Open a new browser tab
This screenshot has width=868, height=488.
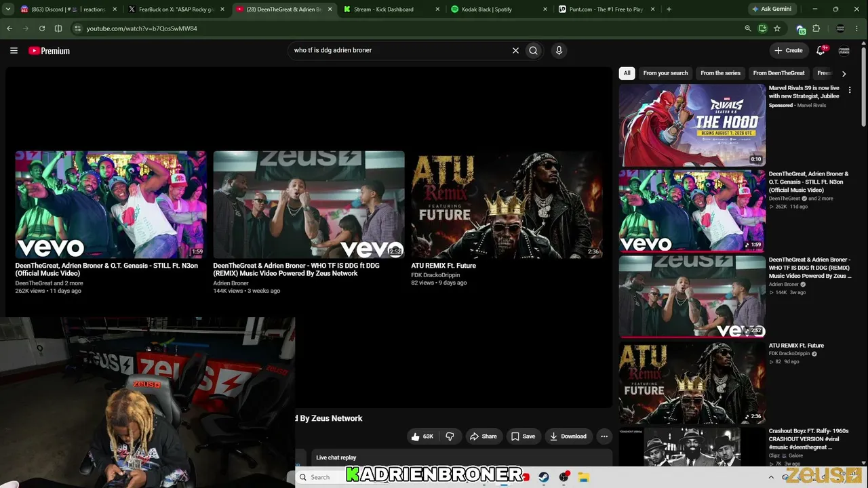(x=669, y=9)
